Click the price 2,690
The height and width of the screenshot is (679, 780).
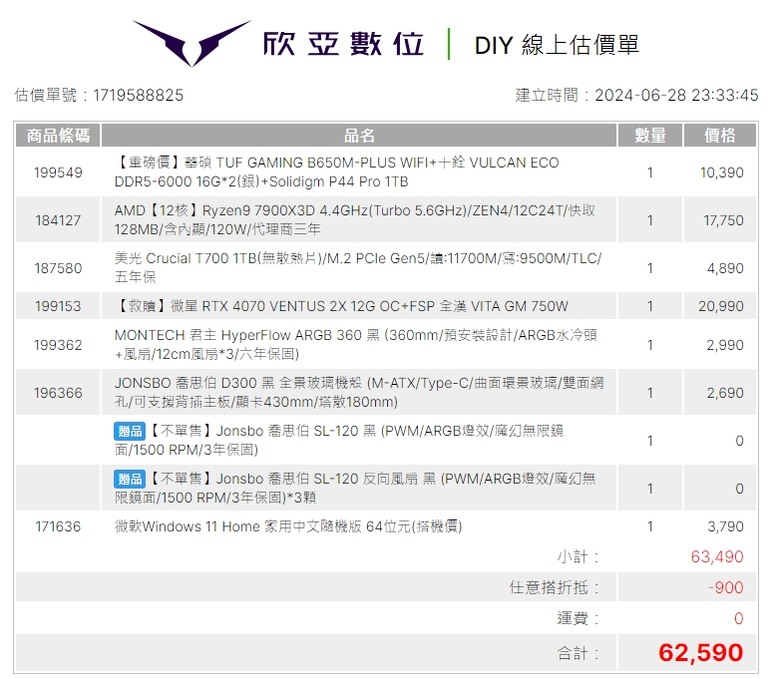coord(725,393)
